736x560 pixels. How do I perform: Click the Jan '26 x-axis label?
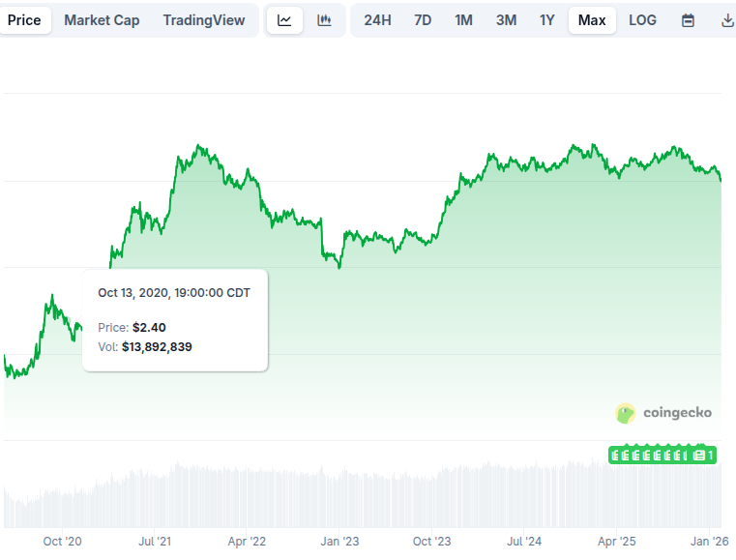[709, 542]
